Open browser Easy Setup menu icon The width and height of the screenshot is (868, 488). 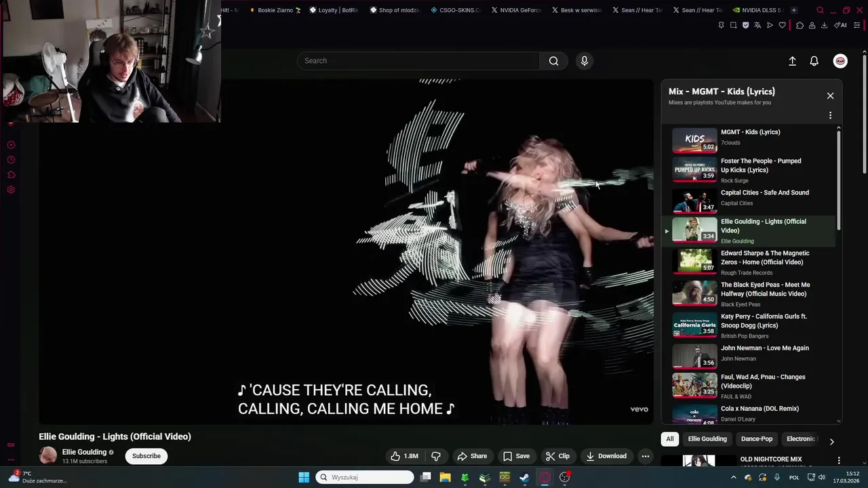857,26
